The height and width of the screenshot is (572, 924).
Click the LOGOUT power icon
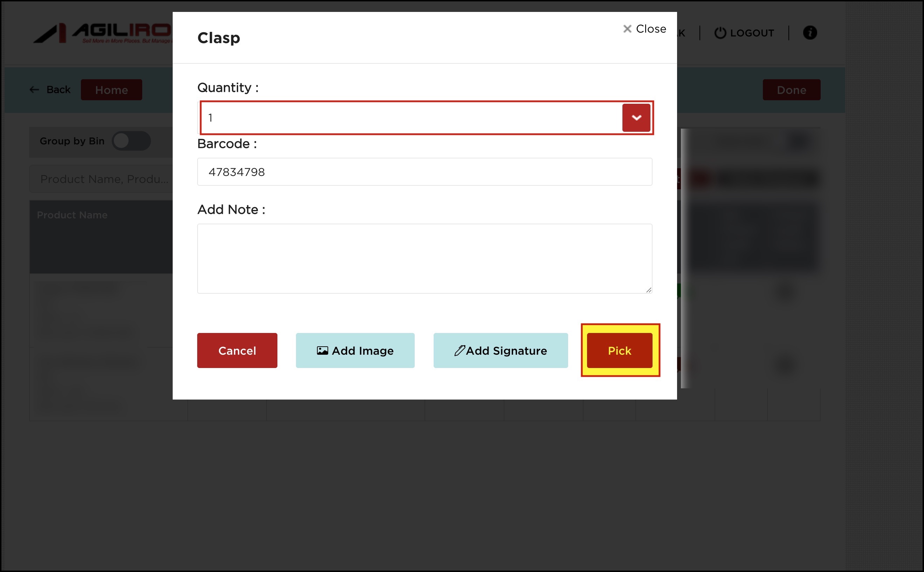point(720,33)
